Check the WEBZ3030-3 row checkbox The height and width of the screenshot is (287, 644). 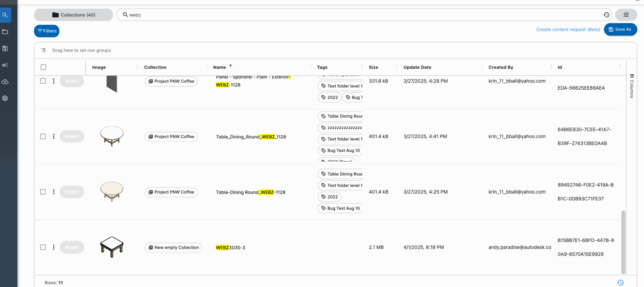coord(43,247)
